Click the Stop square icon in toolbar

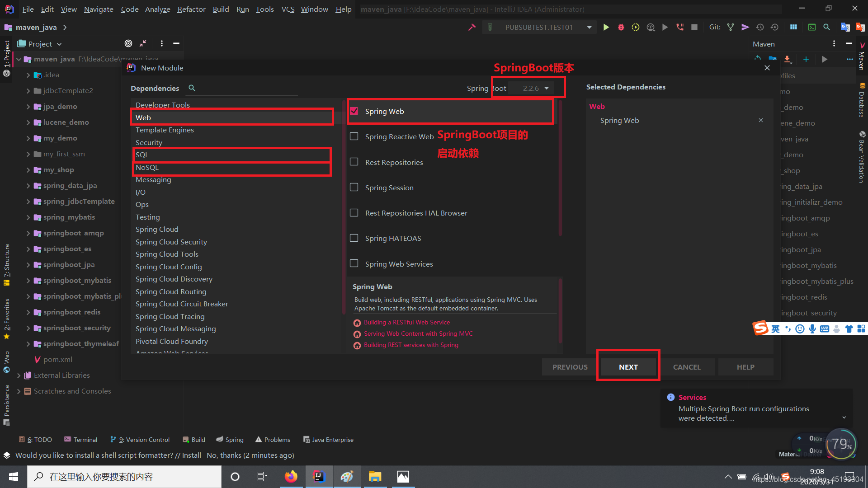click(x=694, y=27)
